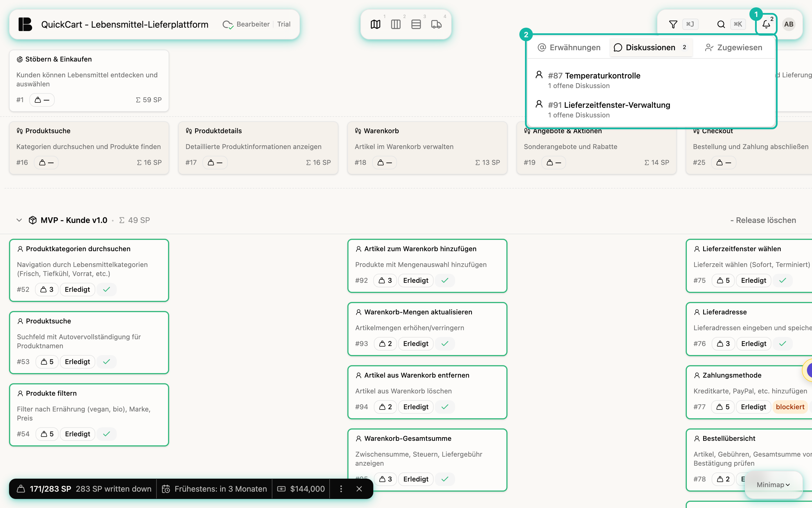Toggle green checkmark on card #92
Screen dimensions: 812x508
coord(445,280)
